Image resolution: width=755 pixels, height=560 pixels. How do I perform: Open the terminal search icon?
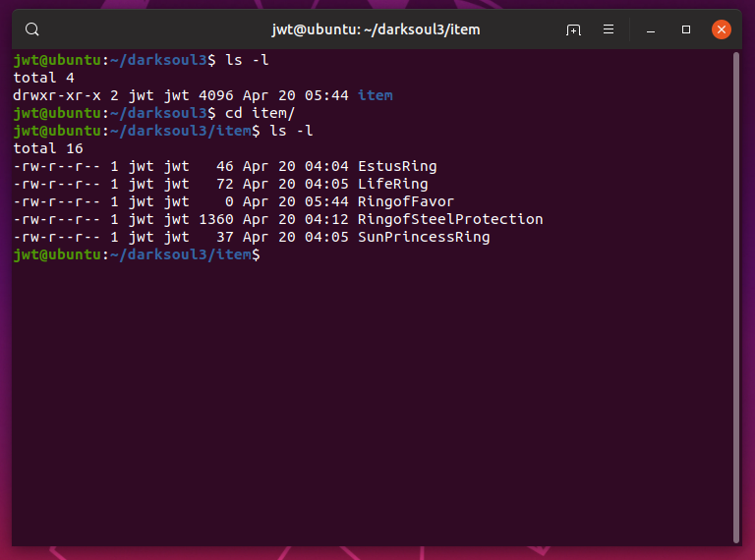32,29
